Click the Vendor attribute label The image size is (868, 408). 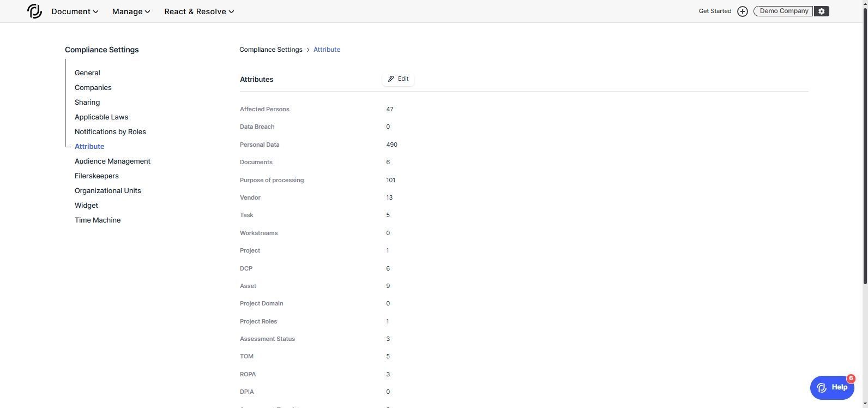tap(250, 197)
